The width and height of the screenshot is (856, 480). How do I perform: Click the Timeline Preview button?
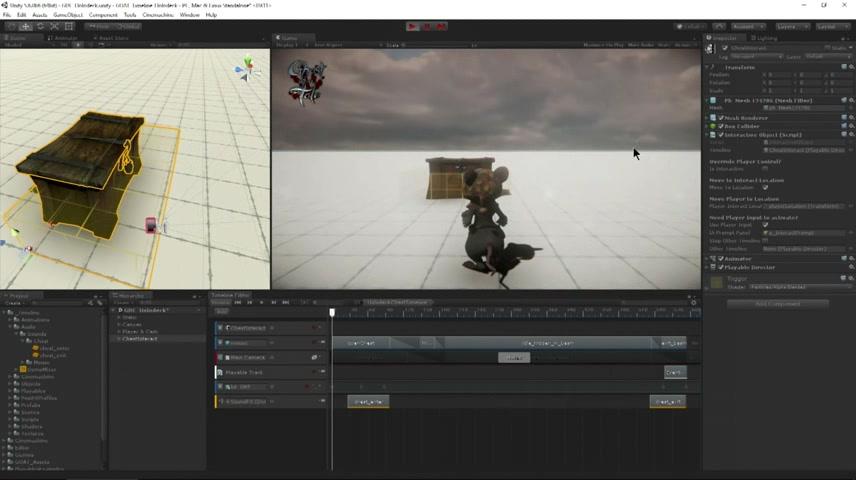coord(221,302)
